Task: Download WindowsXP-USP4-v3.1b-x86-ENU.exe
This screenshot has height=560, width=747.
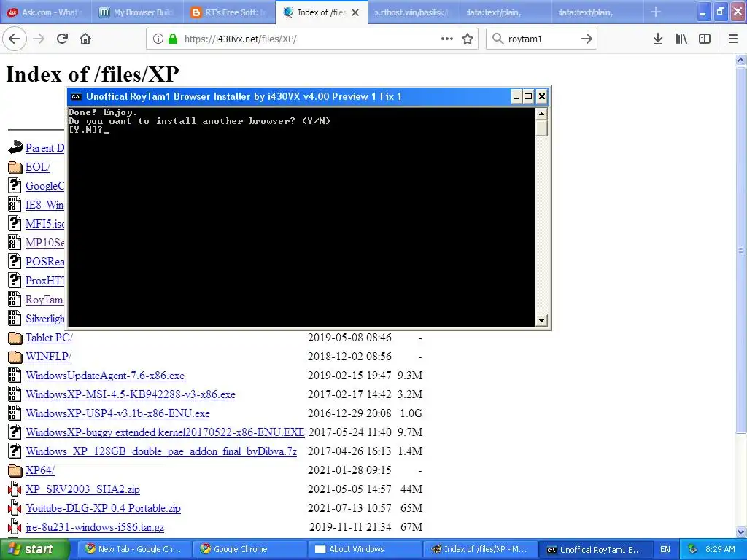Action: (117, 413)
